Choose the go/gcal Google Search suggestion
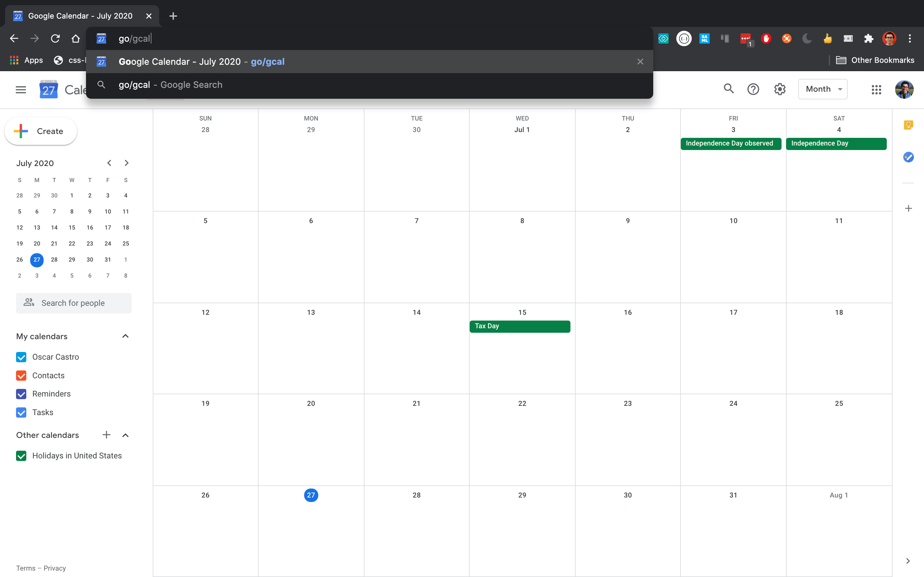The height and width of the screenshot is (577, 924). 170,85
